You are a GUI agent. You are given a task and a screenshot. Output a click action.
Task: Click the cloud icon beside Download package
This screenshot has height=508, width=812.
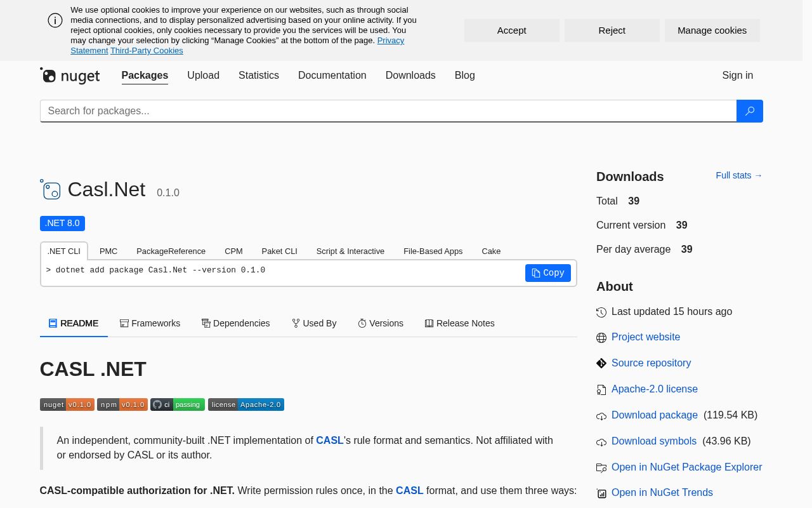coord(601,416)
